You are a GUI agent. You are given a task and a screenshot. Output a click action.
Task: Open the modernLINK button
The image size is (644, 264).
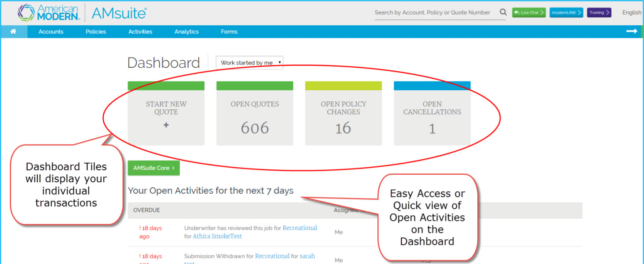point(566,12)
